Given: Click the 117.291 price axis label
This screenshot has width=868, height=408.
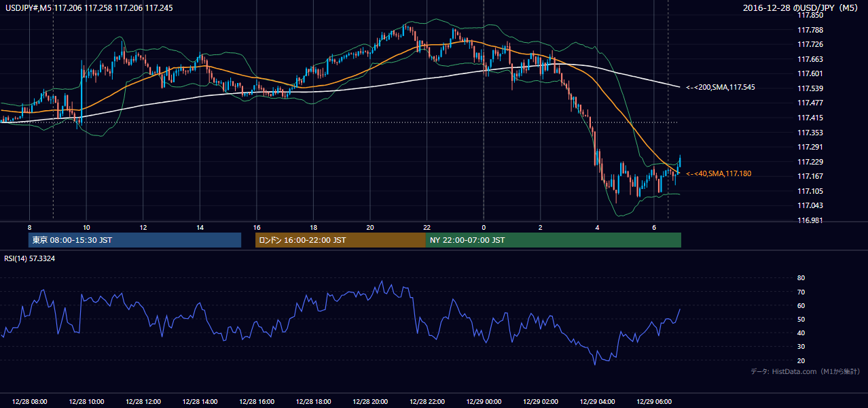Looking at the screenshot, I should pos(811,147).
